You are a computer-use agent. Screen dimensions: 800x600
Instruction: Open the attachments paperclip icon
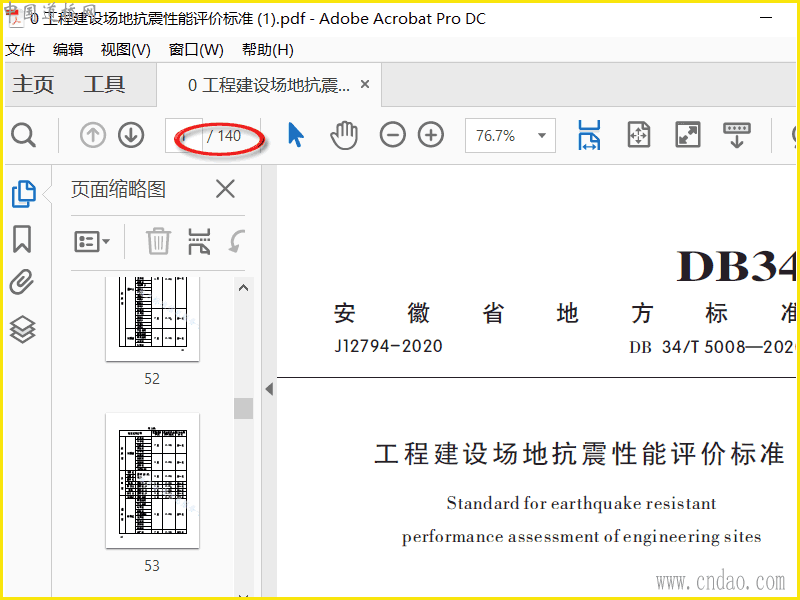(22, 282)
